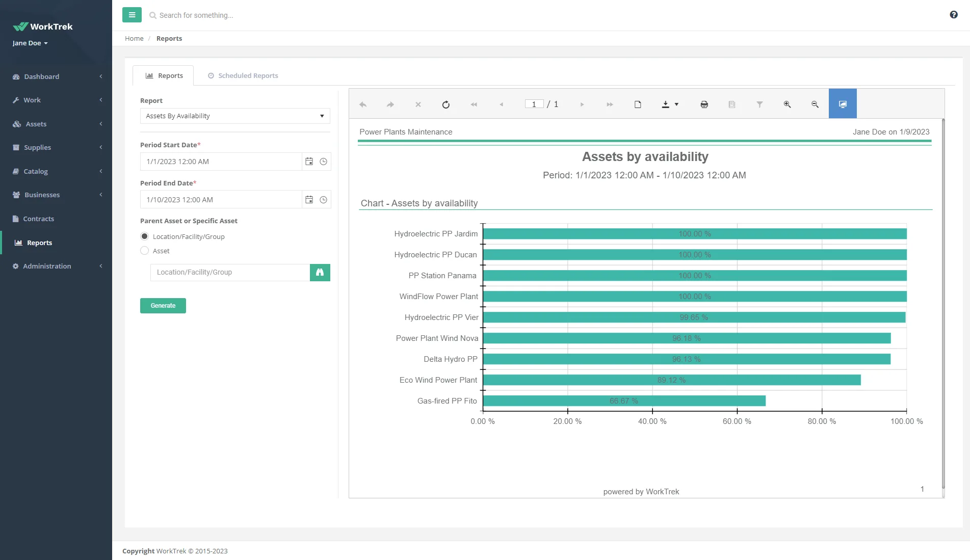Expand the Supplies sidebar menu
970x560 pixels.
click(x=56, y=148)
